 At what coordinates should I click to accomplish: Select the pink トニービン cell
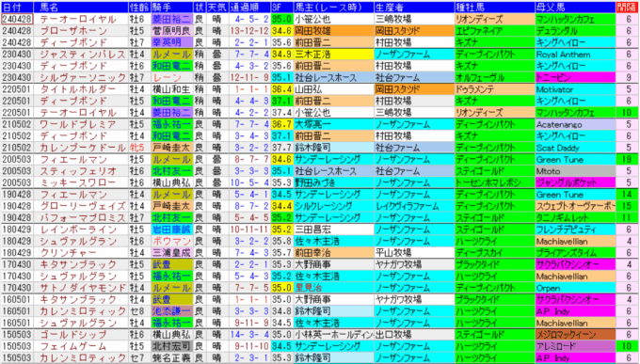(x=575, y=77)
